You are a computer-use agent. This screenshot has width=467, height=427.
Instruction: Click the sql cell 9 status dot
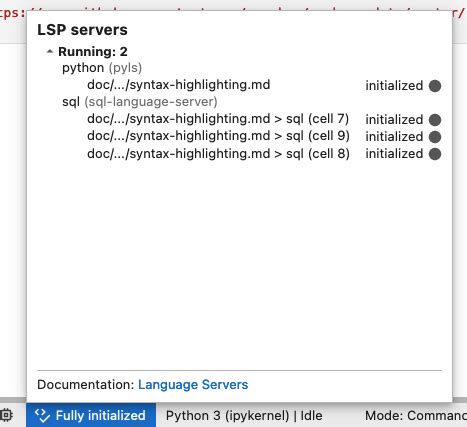[x=435, y=137]
